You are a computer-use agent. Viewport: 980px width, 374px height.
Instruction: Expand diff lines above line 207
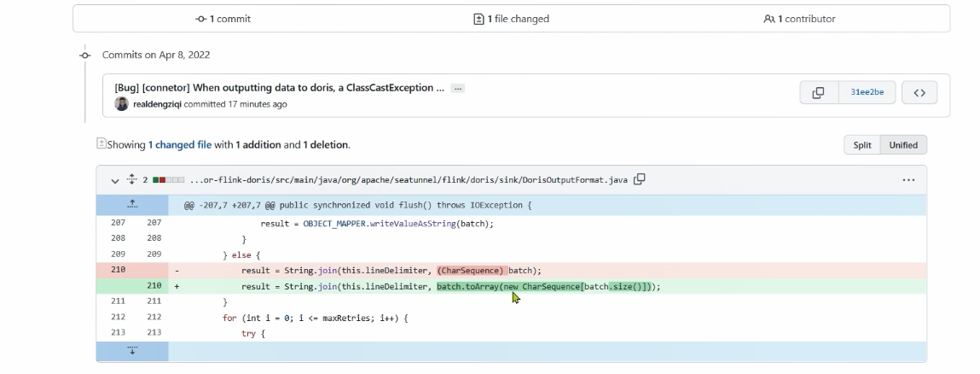(x=132, y=205)
